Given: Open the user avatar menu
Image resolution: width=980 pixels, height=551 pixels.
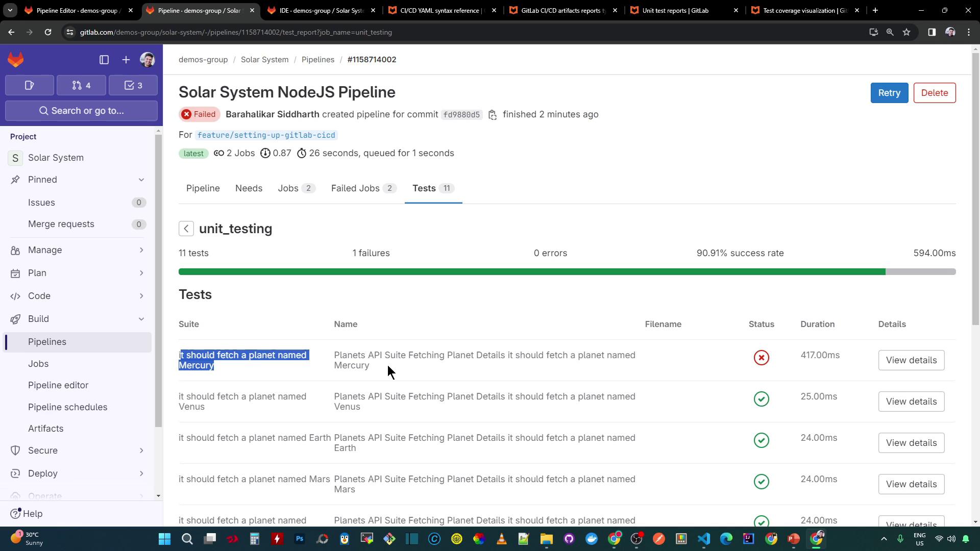Looking at the screenshot, I should pos(148,60).
